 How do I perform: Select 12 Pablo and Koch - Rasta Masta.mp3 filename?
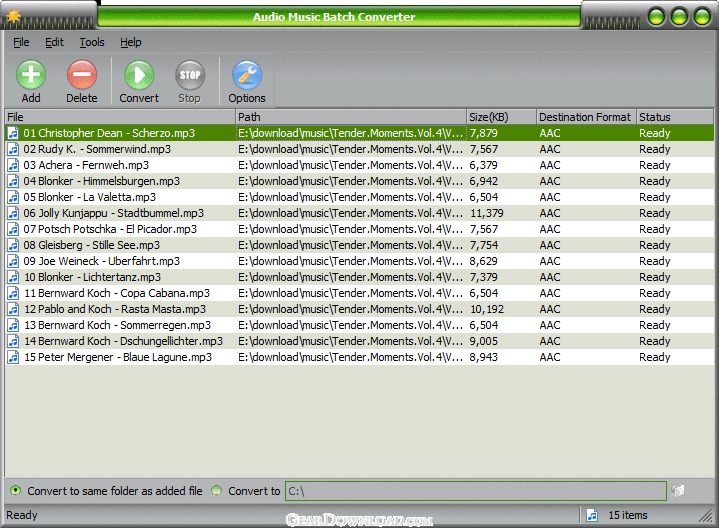[x=115, y=309]
